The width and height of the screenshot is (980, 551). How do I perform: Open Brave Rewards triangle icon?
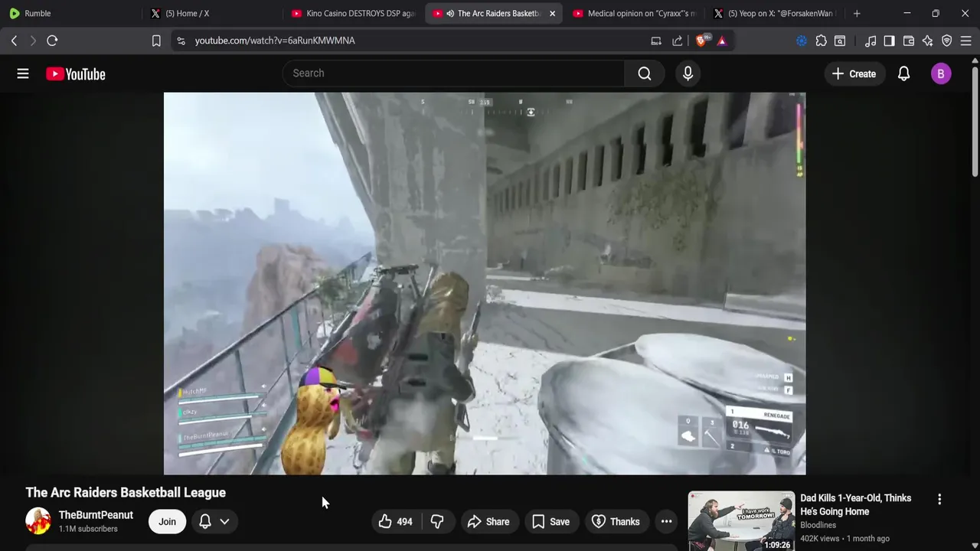[722, 41]
